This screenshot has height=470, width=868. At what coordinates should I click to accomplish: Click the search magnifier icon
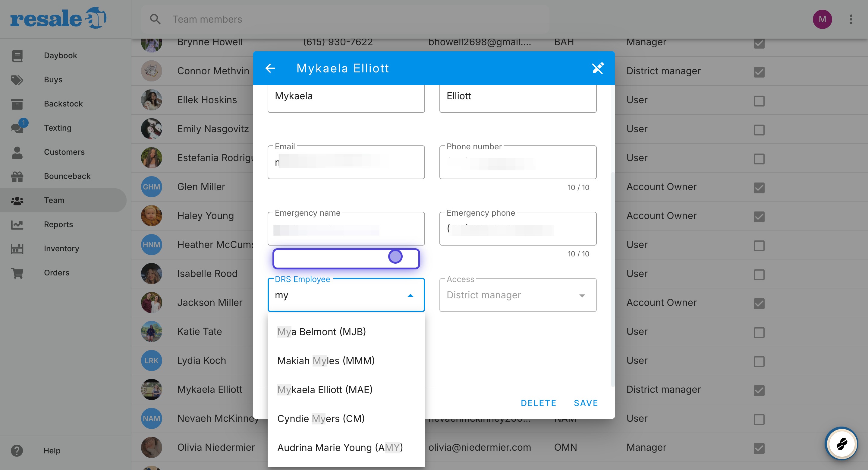tap(155, 19)
